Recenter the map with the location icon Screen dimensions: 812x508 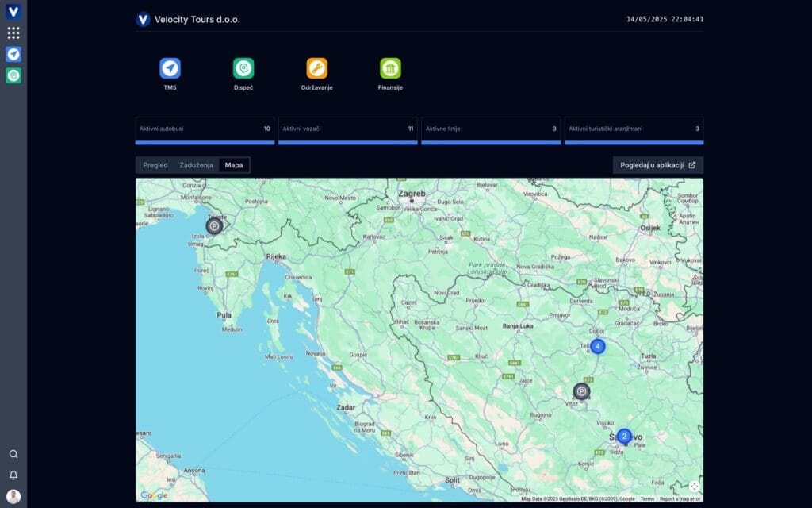click(695, 487)
